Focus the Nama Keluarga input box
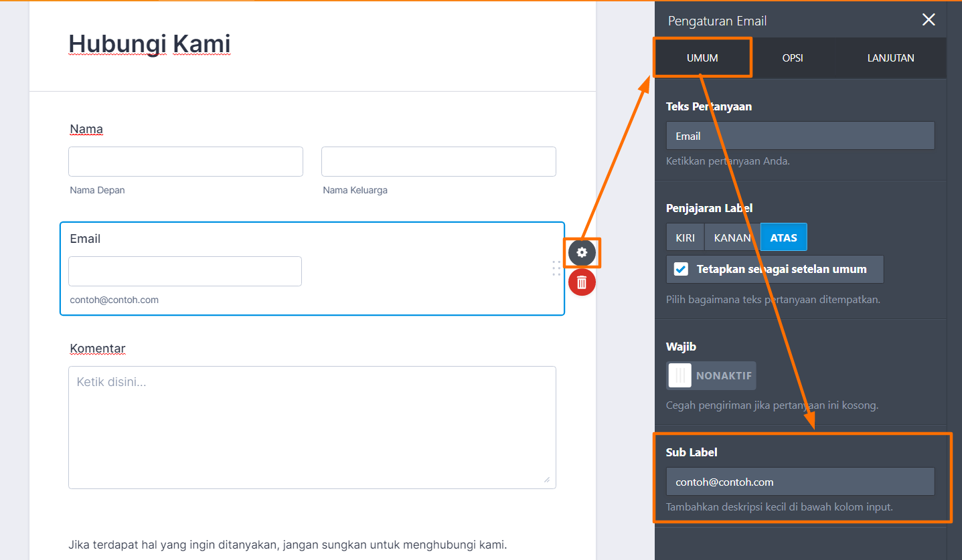This screenshot has width=962, height=560. (x=438, y=162)
